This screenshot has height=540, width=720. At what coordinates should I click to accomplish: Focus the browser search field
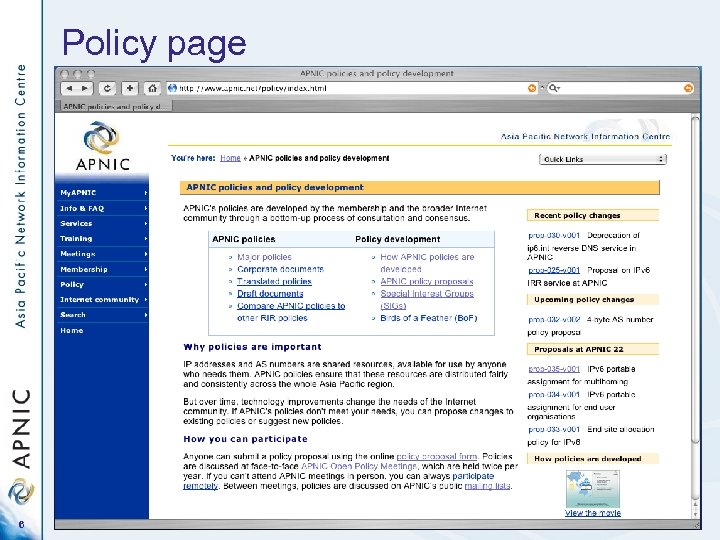click(x=620, y=88)
